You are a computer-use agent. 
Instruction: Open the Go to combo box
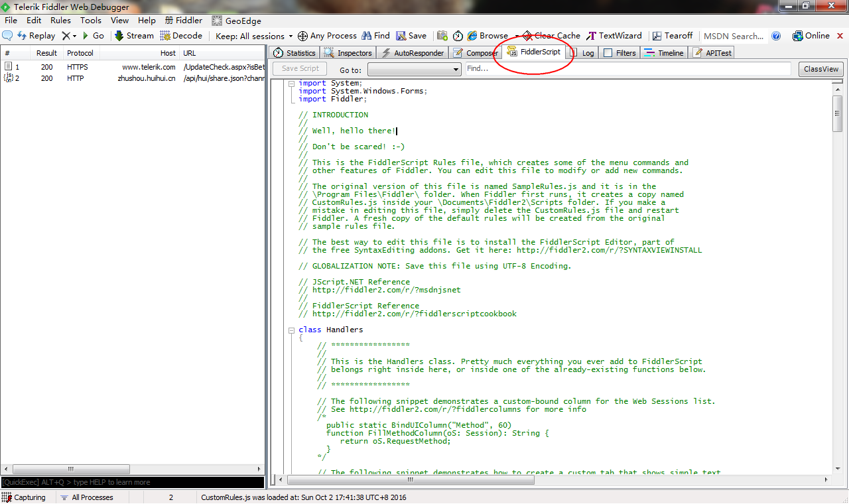(415, 69)
